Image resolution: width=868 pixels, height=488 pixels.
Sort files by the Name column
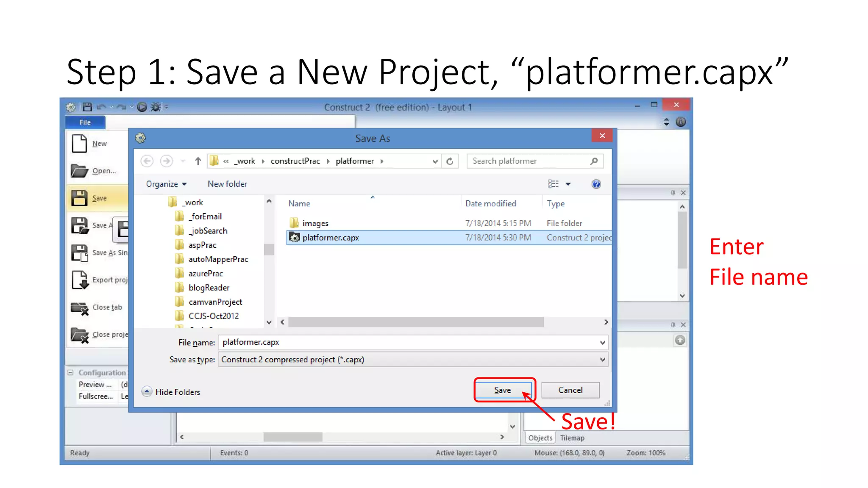300,204
